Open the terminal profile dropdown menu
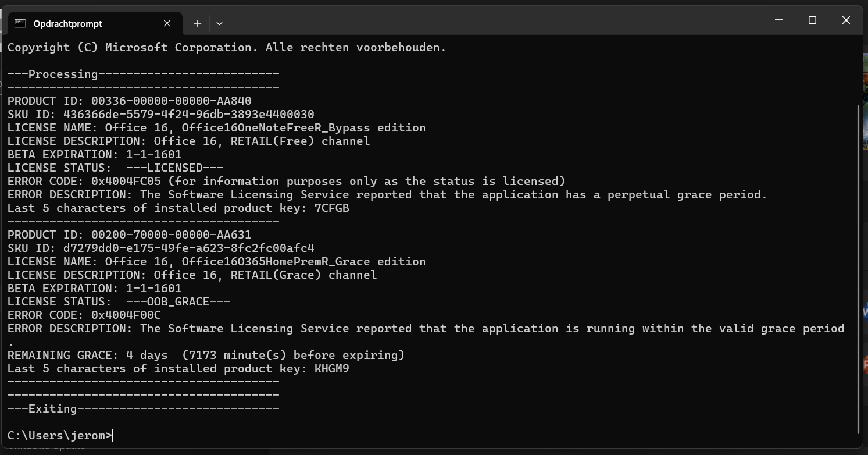 click(219, 23)
